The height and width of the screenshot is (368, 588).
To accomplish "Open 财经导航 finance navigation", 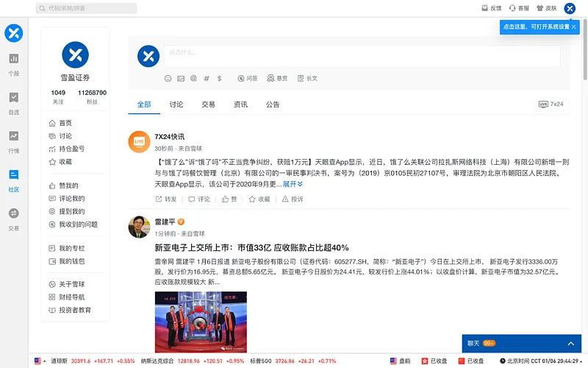I will coord(67,297).
